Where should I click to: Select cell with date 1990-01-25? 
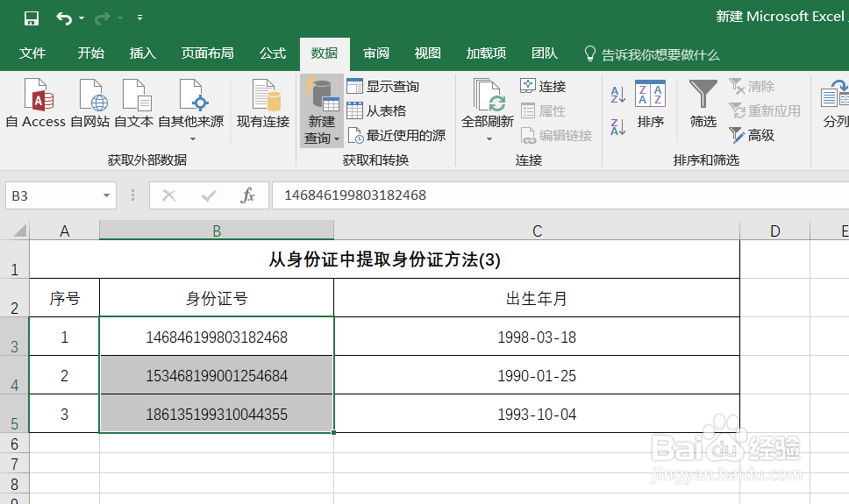(x=537, y=375)
